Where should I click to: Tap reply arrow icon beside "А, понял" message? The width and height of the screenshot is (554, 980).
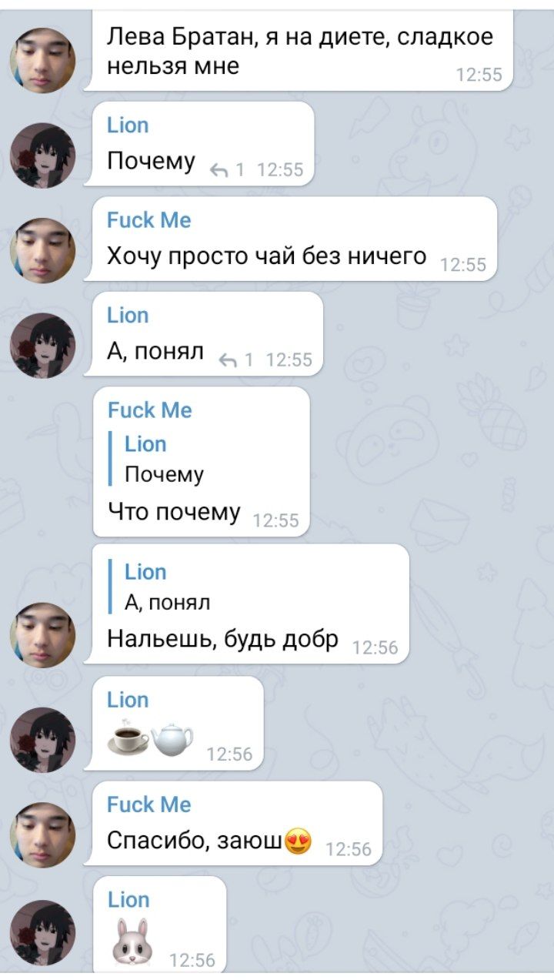coord(228,360)
